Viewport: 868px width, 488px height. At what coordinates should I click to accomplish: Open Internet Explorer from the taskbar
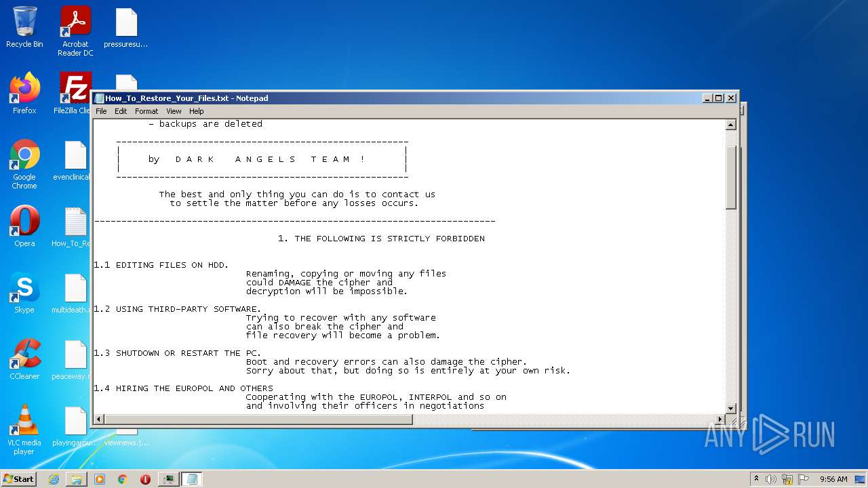pyautogui.click(x=54, y=479)
